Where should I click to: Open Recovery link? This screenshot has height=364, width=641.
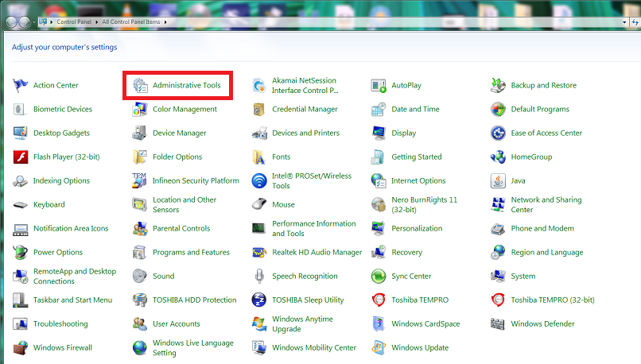click(406, 253)
